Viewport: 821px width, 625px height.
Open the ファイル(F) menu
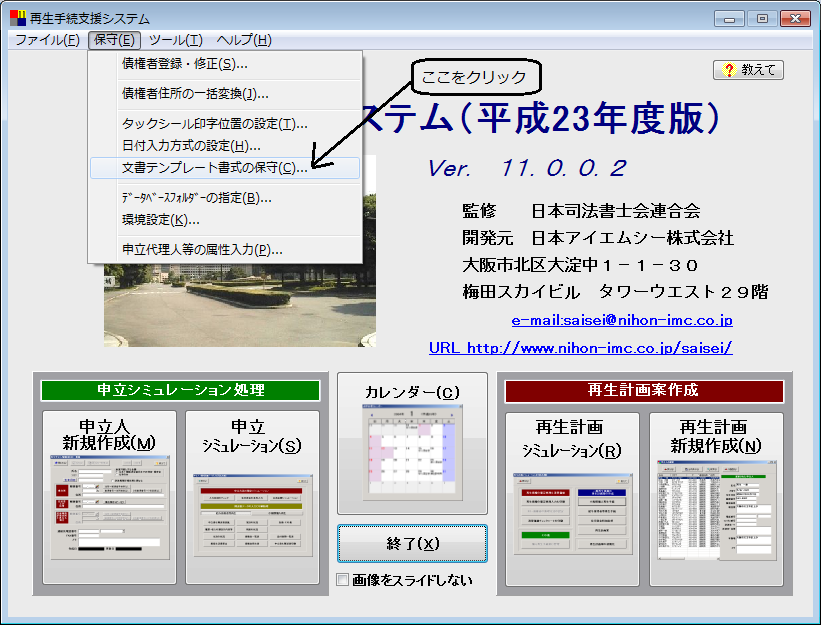[x=47, y=40]
